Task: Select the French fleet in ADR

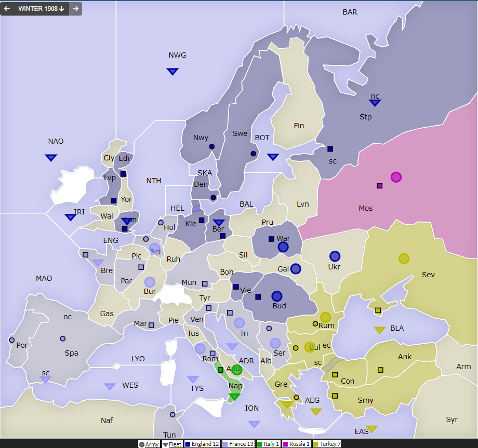Action: pyautogui.click(x=232, y=346)
